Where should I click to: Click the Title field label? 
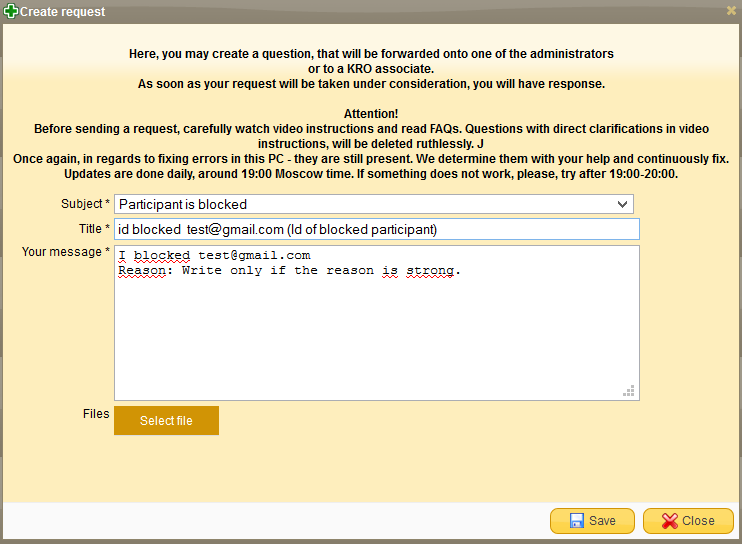click(x=93, y=229)
